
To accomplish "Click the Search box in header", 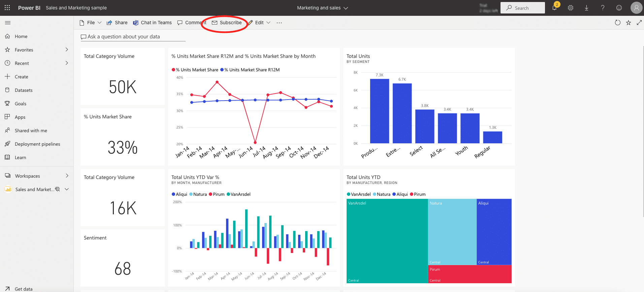I will tap(523, 8).
